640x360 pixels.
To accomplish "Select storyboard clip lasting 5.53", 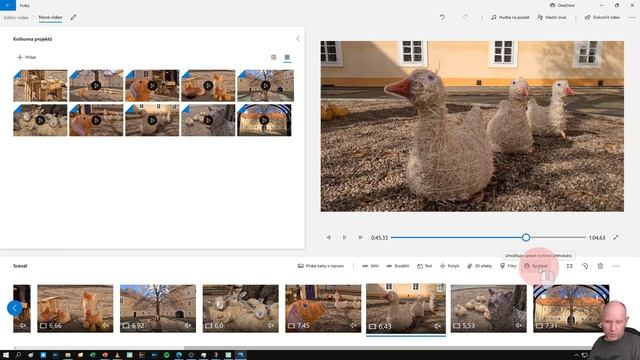I will click(x=489, y=308).
